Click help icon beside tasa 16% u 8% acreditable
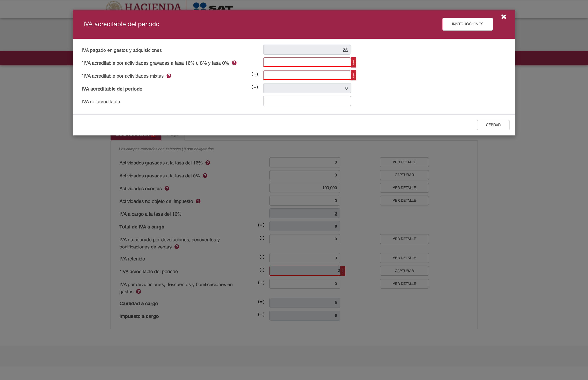 pyautogui.click(x=234, y=63)
